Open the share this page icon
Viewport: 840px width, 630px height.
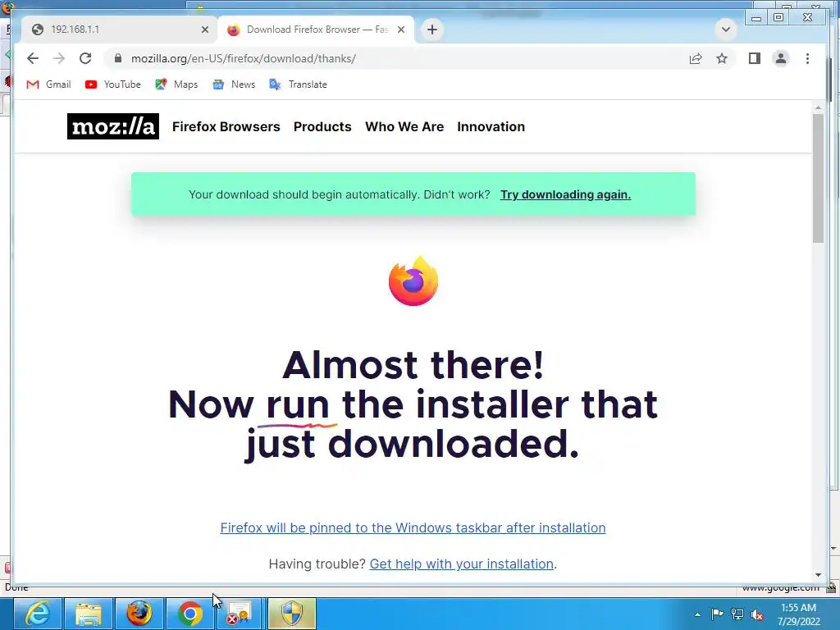click(696, 58)
